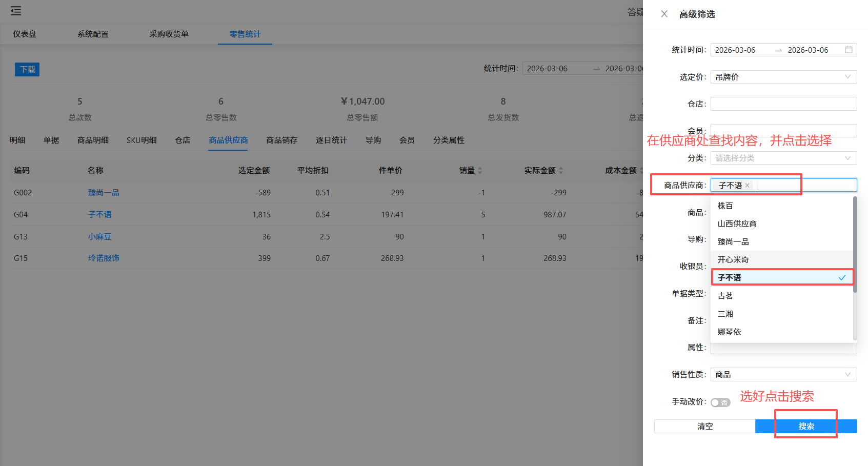Close the 高级筛选 panel via X icon

tap(664, 14)
